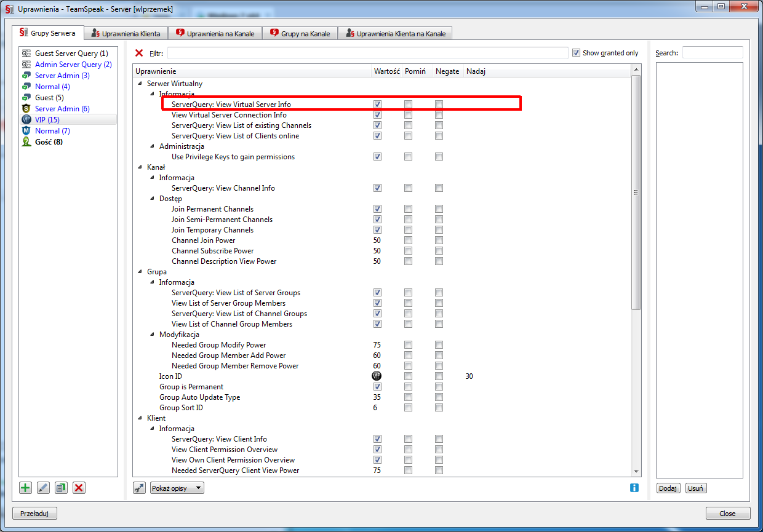763x532 pixels.
Task: Toggle Pomiń for Use Privilege Keys
Action: (408, 157)
